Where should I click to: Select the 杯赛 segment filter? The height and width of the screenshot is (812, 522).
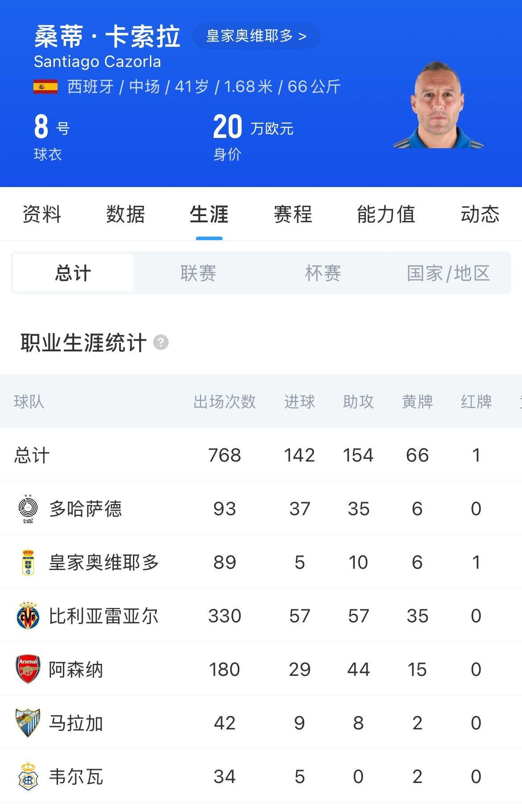click(323, 273)
